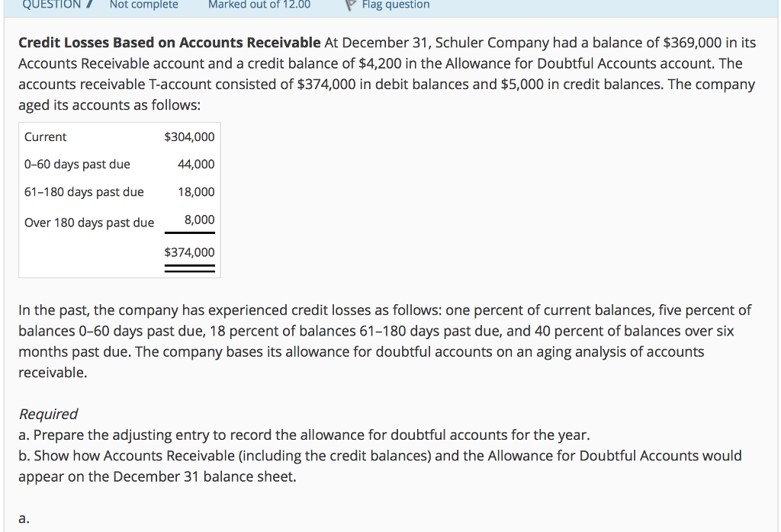Image resolution: width=781 pixels, height=532 pixels.
Task: Click the flag icon next to Flag question
Action: click(x=349, y=5)
